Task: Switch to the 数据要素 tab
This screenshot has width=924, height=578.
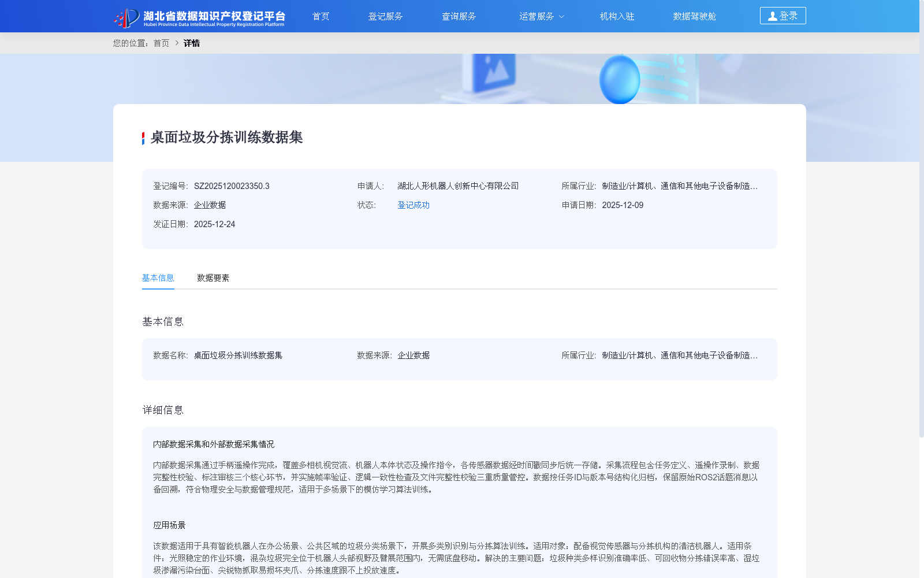Action: (213, 278)
